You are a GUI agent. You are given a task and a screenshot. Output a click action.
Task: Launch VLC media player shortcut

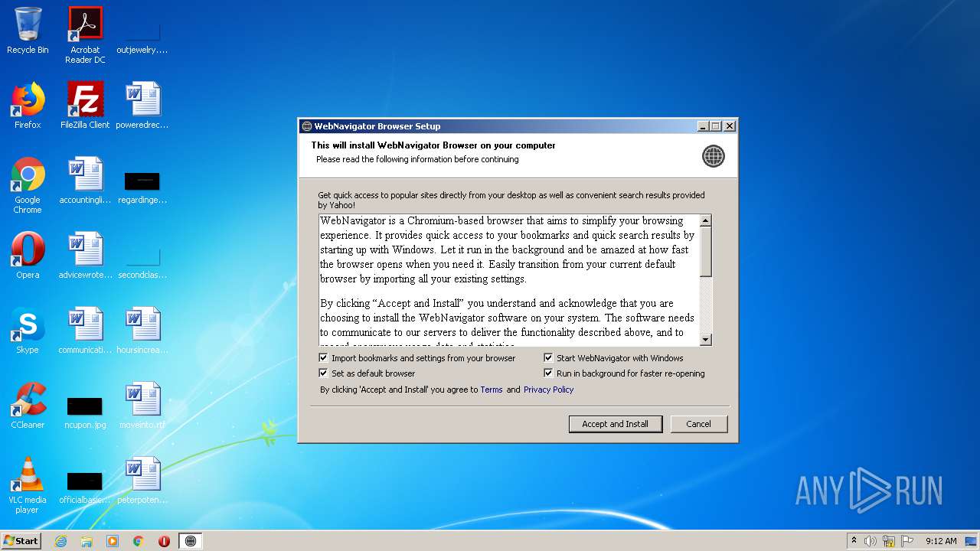[28, 485]
